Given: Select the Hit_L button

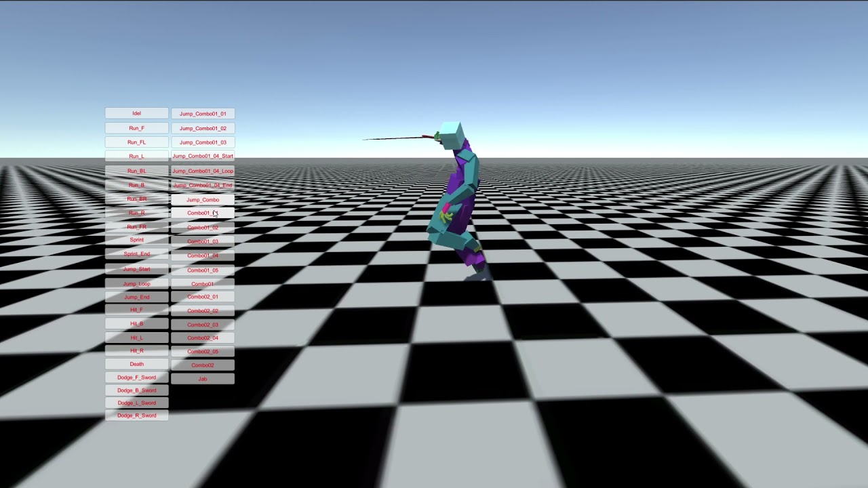Looking at the screenshot, I should point(136,338).
